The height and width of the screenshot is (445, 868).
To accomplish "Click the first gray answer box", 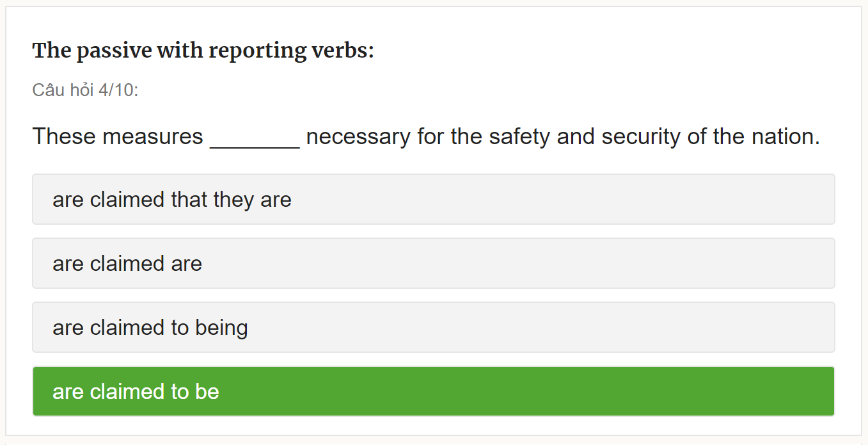I will (433, 199).
